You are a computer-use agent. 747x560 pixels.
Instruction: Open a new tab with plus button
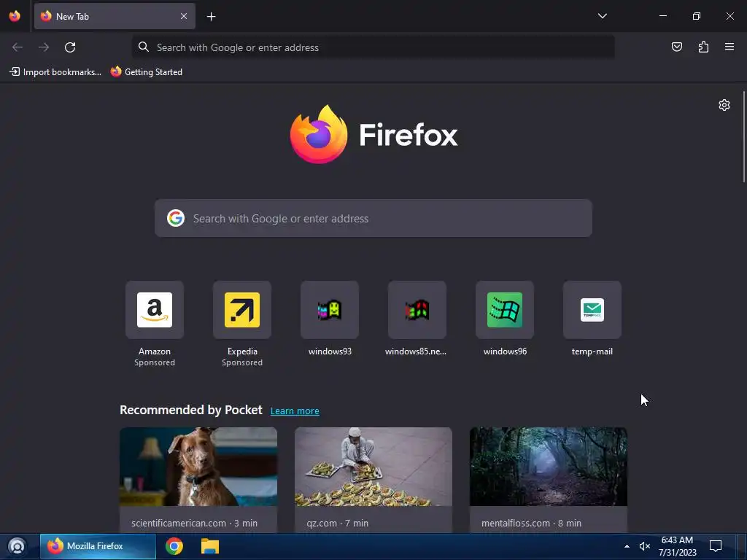click(x=211, y=17)
